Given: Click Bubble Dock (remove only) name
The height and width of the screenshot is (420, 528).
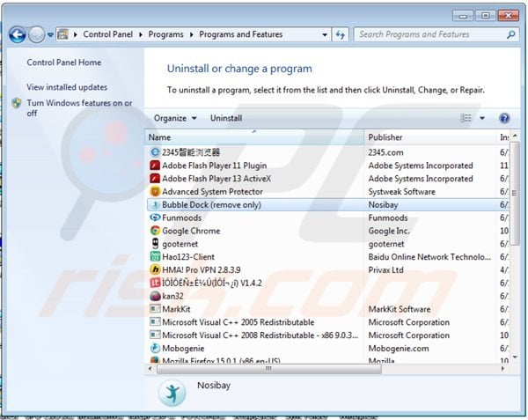Looking at the screenshot, I should [x=211, y=205].
